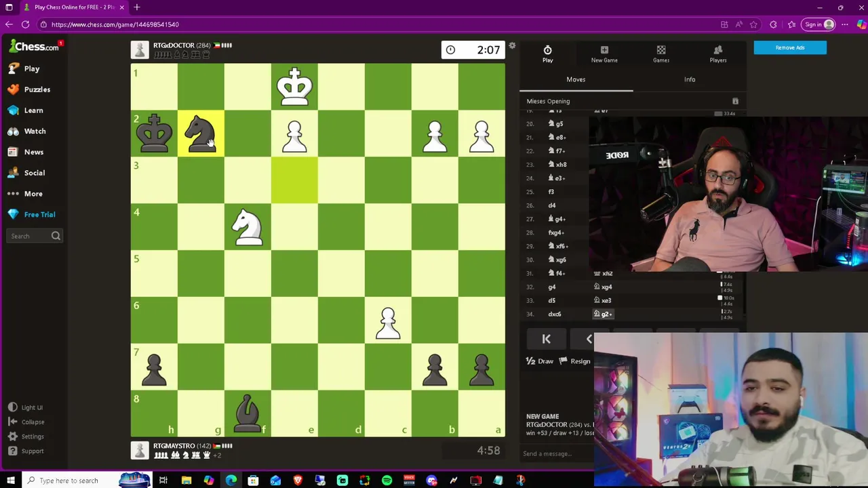The width and height of the screenshot is (868, 488).
Task: Select move 20 g5 in move list
Action: point(556,124)
